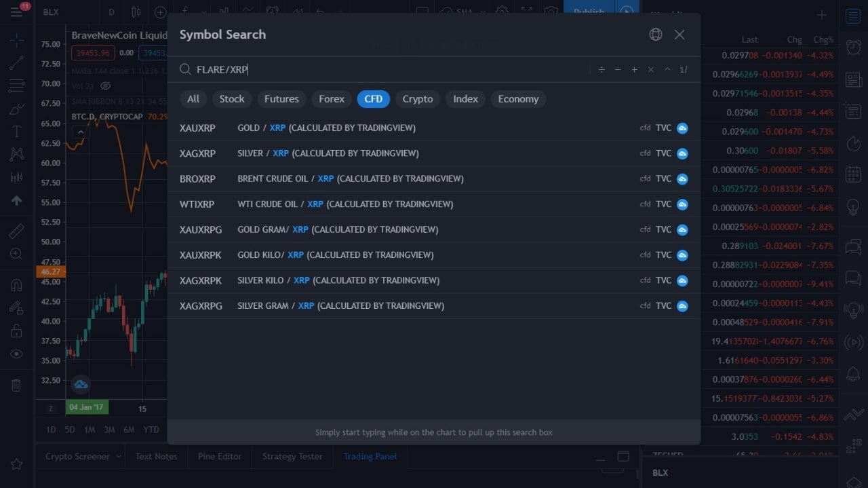Viewport: 868px width, 488px height.
Task: Select the Economy filter tab
Action: (518, 99)
